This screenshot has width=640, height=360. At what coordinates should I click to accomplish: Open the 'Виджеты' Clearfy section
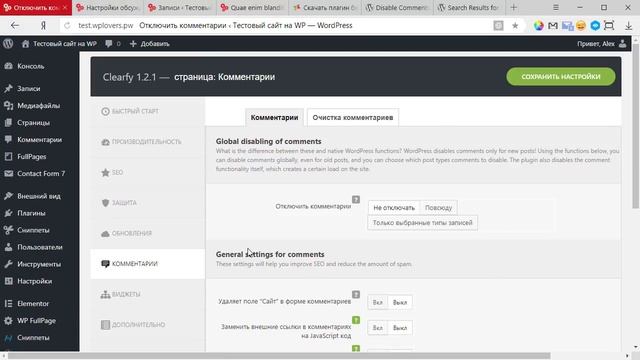148,294
